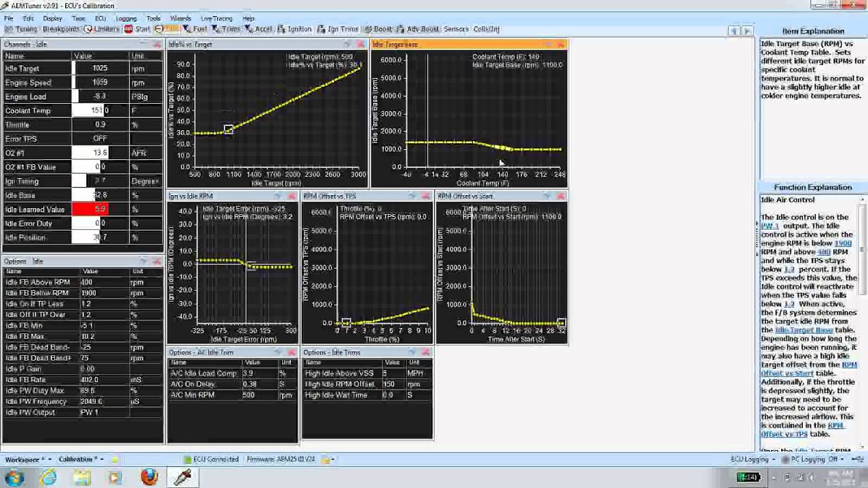Select the Idle PW Output row
The image size is (868, 488).
[x=82, y=412]
